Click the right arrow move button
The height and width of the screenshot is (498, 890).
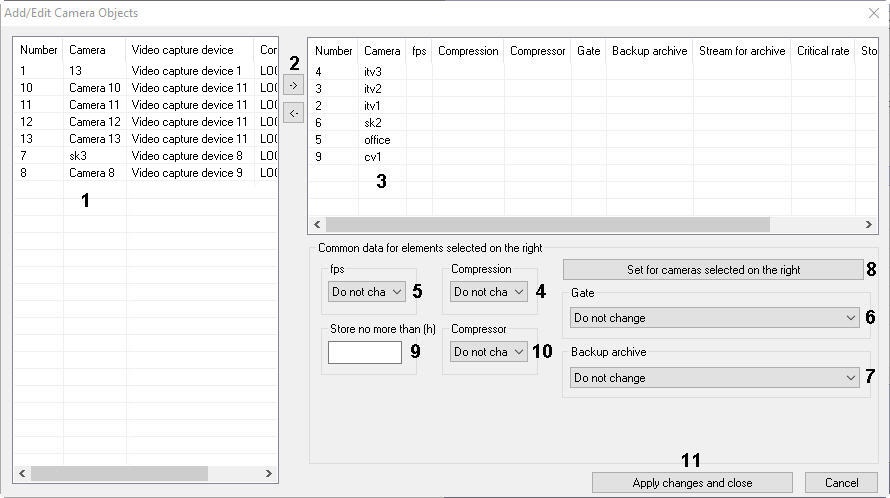coord(293,86)
